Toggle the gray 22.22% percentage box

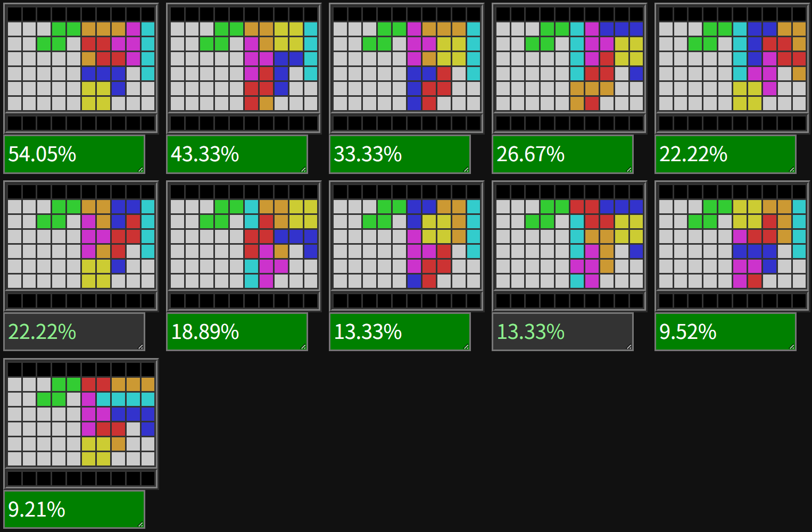[74, 332]
